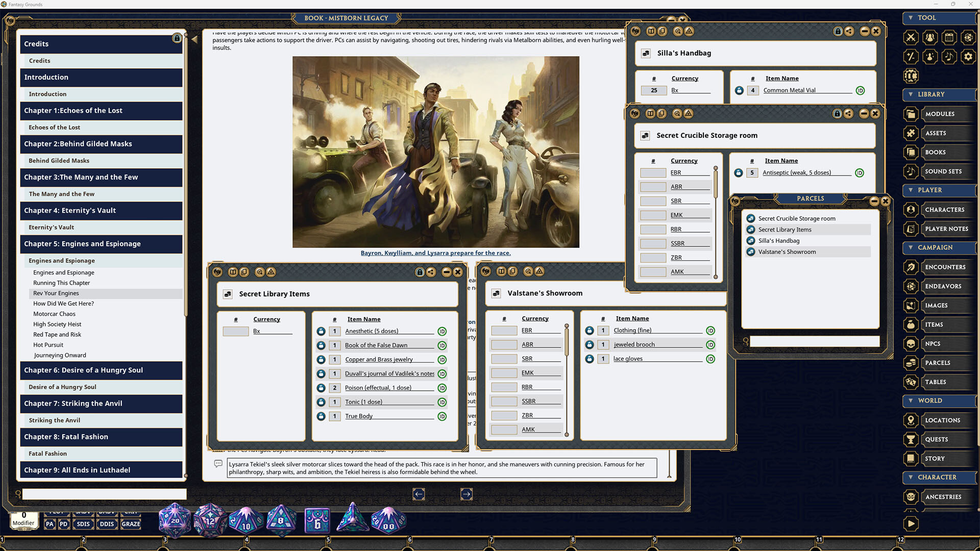Click the Items pouch icon in sidebar

pos(911,324)
